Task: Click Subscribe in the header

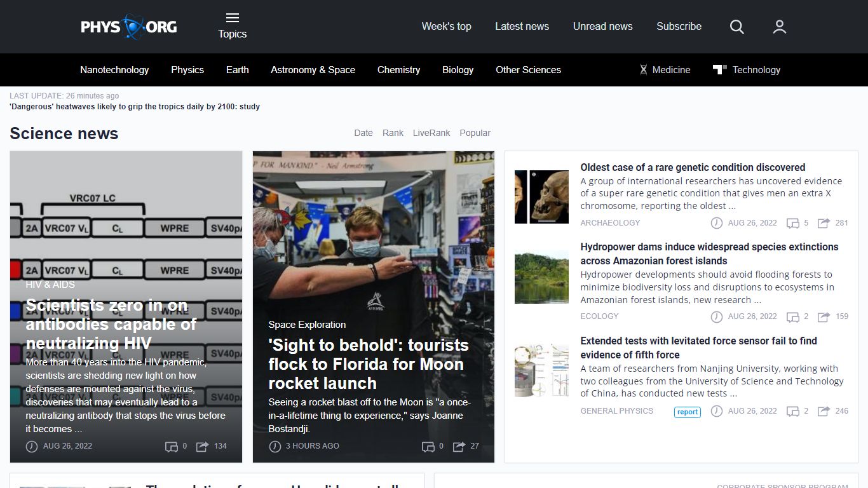Action: pyautogui.click(x=679, y=27)
